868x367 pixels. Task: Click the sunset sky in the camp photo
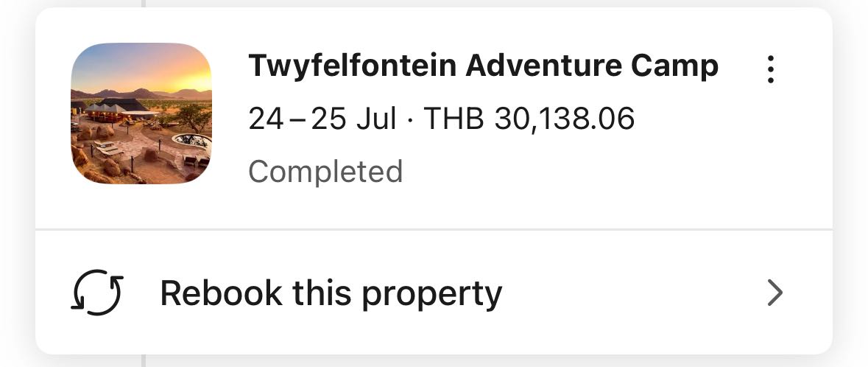pyautogui.click(x=141, y=66)
